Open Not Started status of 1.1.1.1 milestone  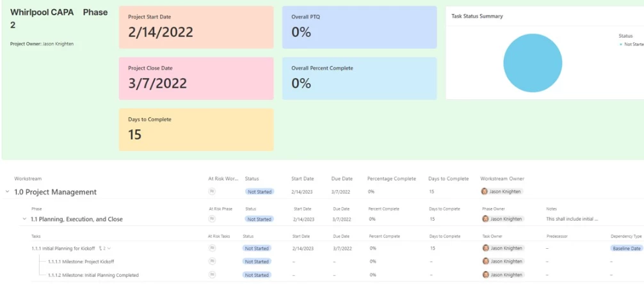pyautogui.click(x=257, y=262)
